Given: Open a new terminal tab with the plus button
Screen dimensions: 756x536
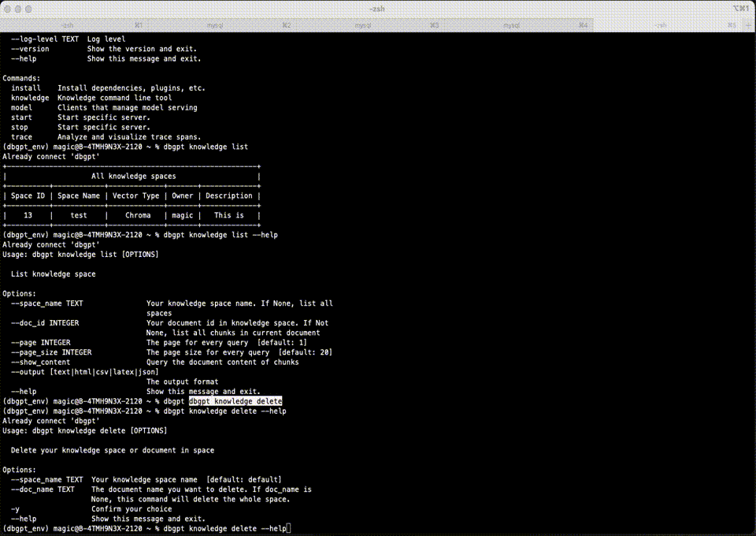Looking at the screenshot, I should [748, 24].
